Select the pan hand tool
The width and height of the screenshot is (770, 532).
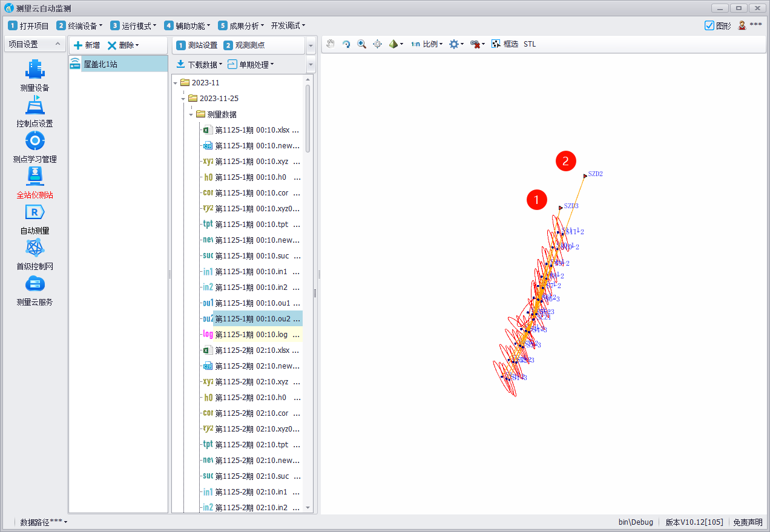pos(330,44)
